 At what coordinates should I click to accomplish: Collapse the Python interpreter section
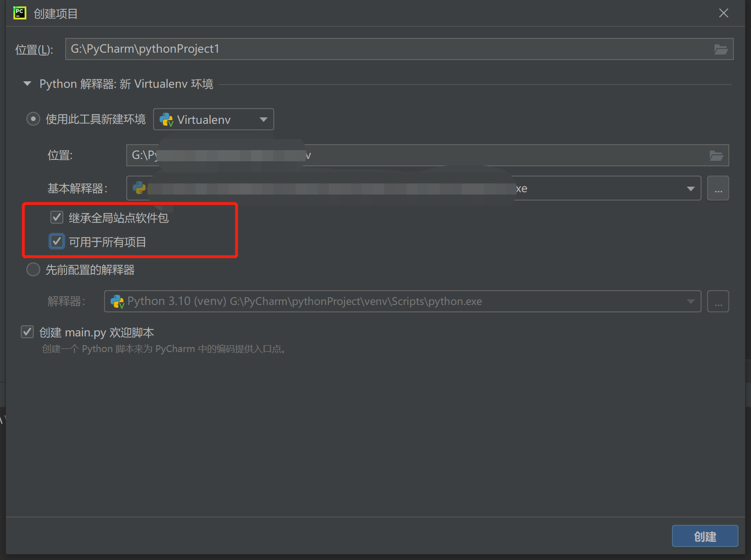pos(27,84)
